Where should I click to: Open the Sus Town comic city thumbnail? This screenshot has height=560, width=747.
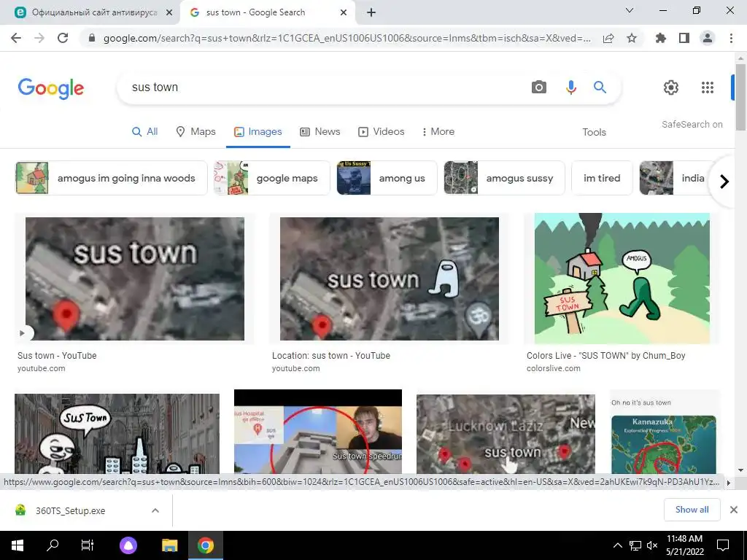[x=117, y=433]
